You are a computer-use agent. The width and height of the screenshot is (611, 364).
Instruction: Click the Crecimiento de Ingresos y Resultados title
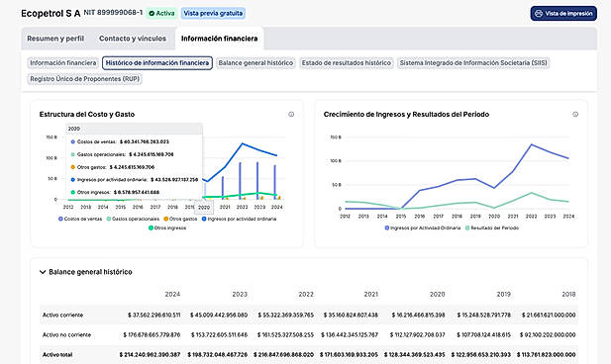tap(406, 115)
